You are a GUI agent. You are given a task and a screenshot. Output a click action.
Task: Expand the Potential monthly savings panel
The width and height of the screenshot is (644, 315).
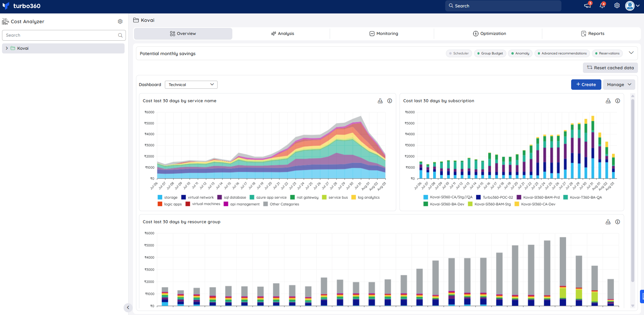click(x=631, y=53)
